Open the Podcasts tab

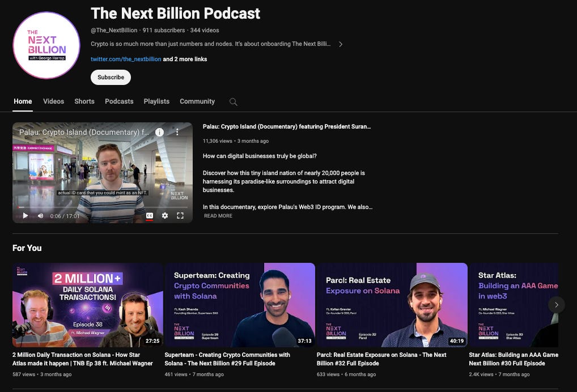tap(119, 101)
